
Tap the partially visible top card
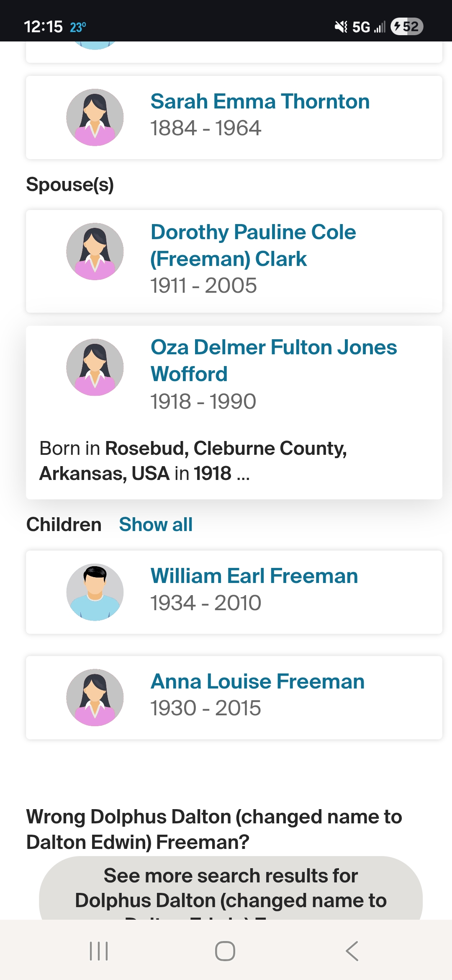point(234,52)
